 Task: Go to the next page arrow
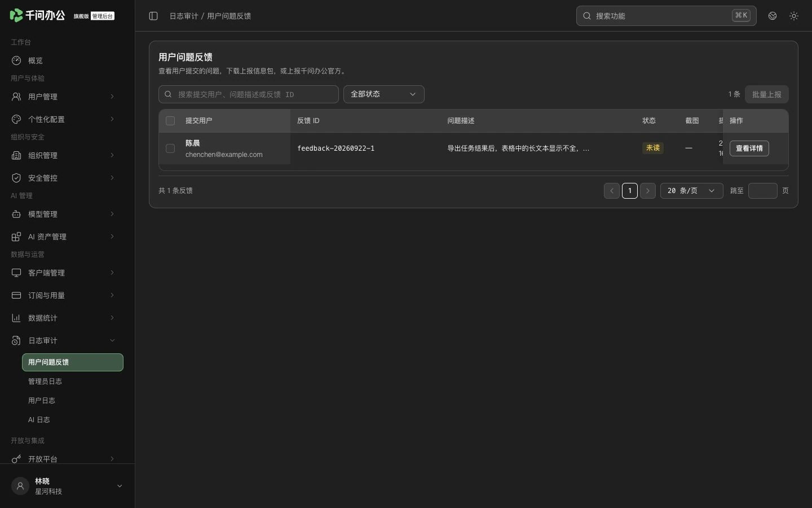tap(648, 191)
